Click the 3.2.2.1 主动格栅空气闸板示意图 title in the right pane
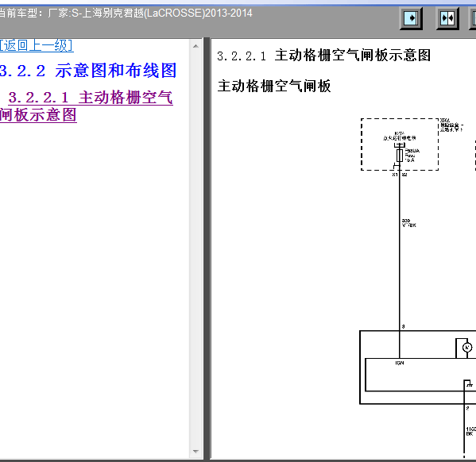Image resolution: width=476 pixels, height=462 pixels. coord(324,56)
